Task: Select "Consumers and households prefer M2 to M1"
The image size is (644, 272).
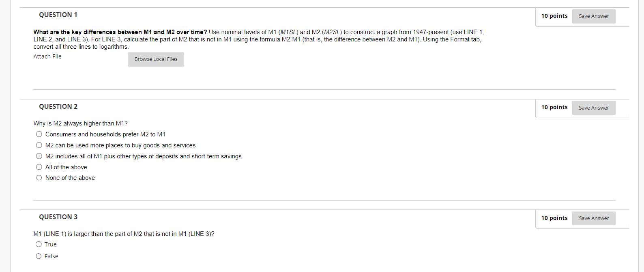Action: click(x=39, y=134)
